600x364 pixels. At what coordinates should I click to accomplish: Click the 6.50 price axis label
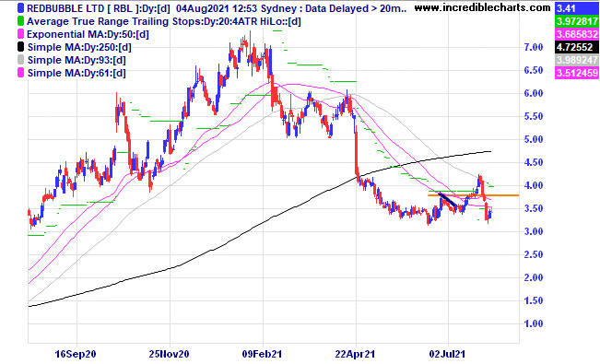[534, 70]
